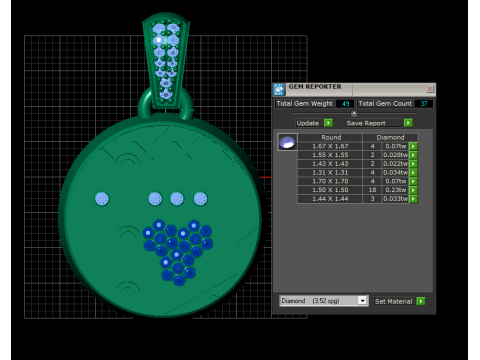Screen dimensions: 480x360
Task: Click green arrow for 1.55 X 1.55 row
Action: pyautogui.click(x=413, y=155)
